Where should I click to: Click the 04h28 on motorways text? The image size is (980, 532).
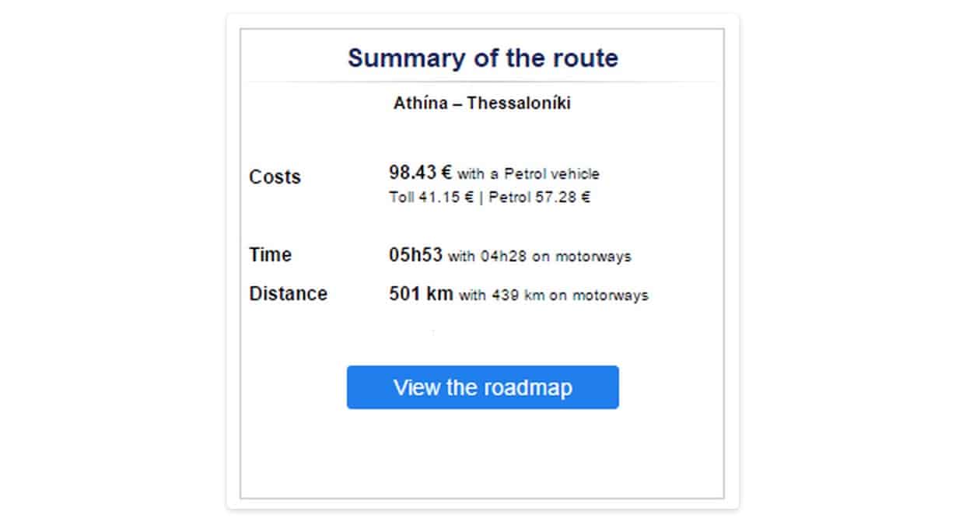pyautogui.click(x=555, y=257)
